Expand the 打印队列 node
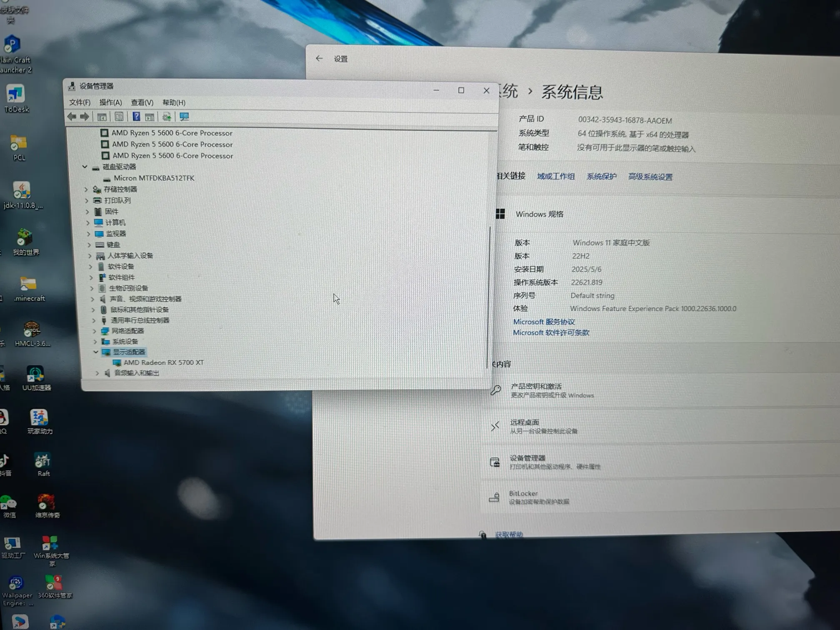The width and height of the screenshot is (840, 630). point(87,200)
